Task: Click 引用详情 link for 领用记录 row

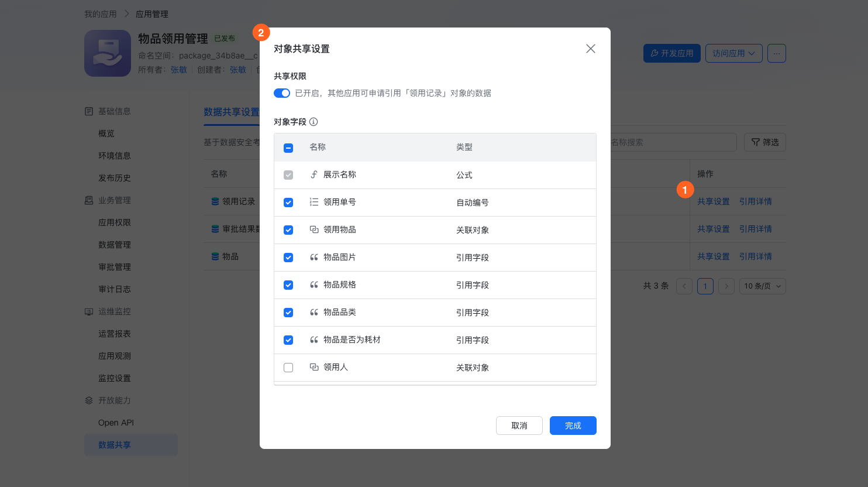Action: [756, 201]
